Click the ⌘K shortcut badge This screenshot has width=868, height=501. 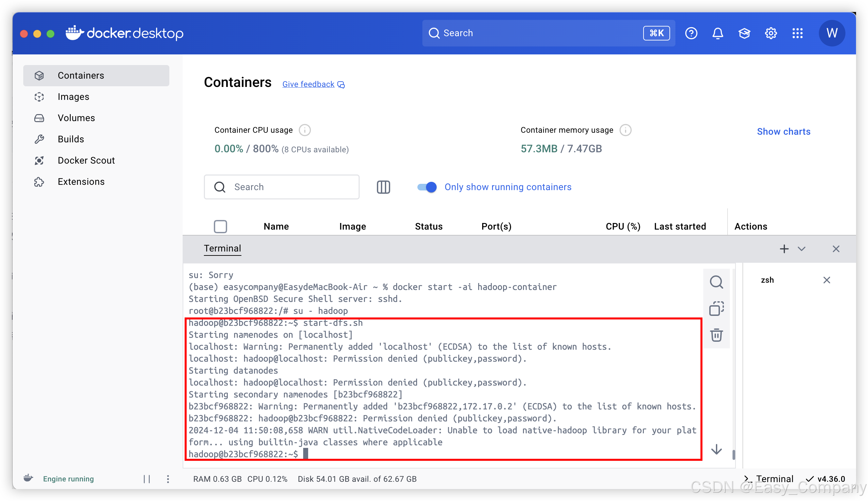coord(656,33)
